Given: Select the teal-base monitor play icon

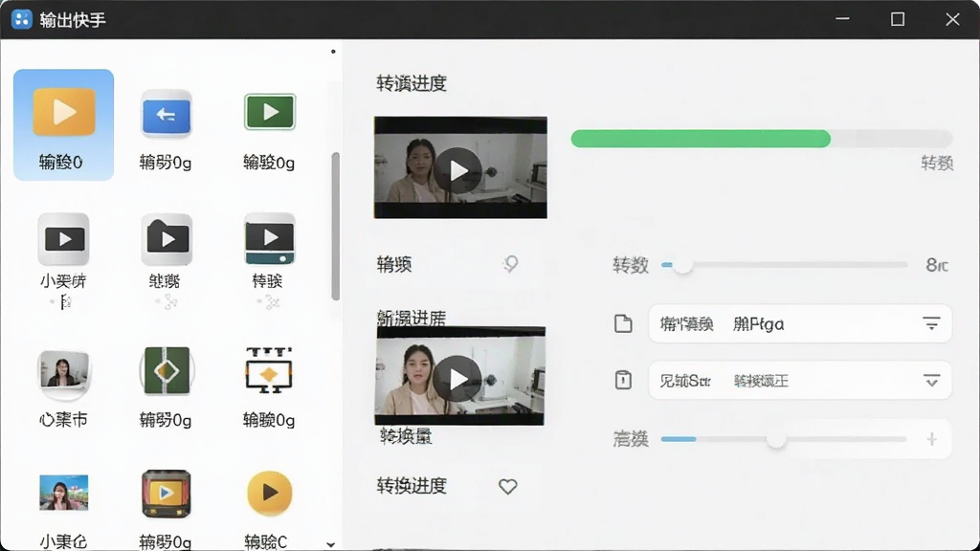Looking at the screenshot, I should pyautogui.click(x=269, y=239).
